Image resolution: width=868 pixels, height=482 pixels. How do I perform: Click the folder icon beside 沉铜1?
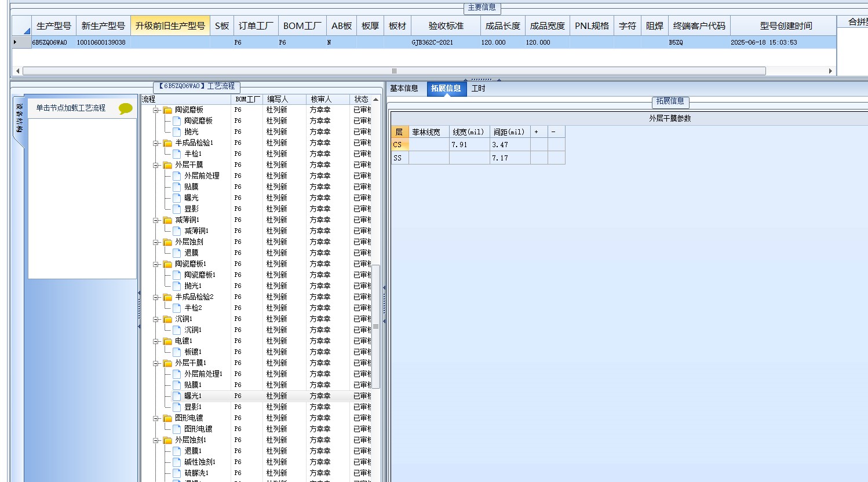click(x=167, y=319)
